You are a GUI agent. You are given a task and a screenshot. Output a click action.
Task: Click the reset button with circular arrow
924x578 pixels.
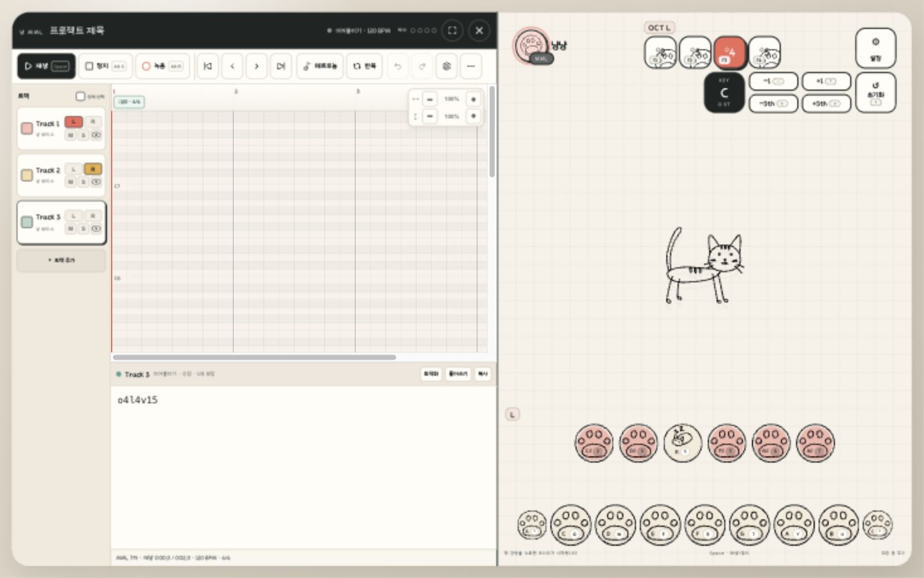[x=876, y=92]
